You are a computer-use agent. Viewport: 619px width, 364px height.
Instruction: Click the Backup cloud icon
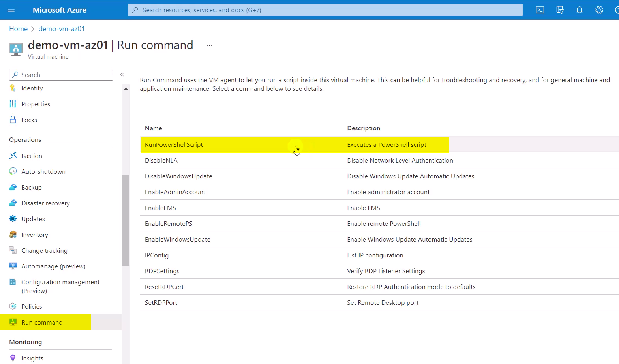(x=13, y=187)
